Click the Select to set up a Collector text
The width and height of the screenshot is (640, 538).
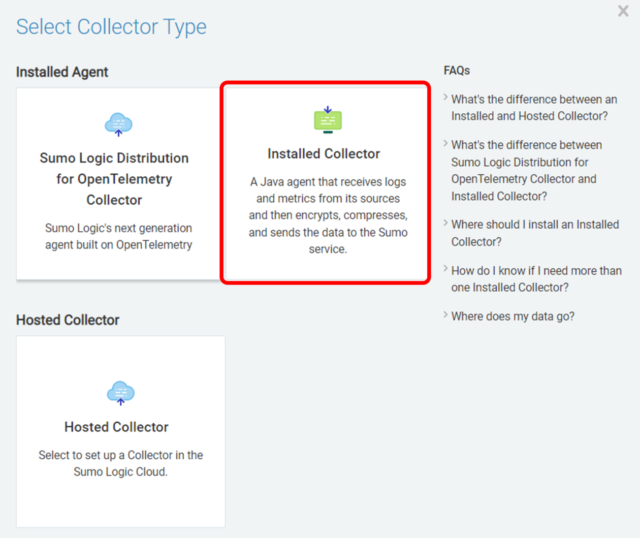(x=120, y=463)
